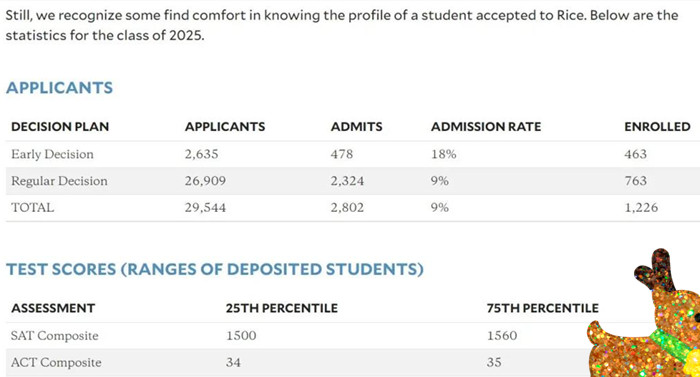Click the 2,635 Early Decision applicants value

point(202,154)
